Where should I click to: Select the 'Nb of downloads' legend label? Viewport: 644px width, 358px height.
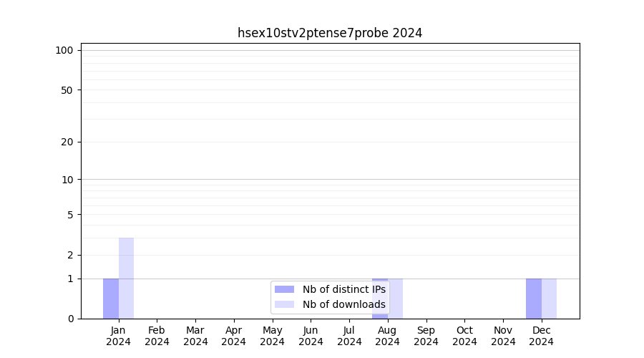click(x=343, y=304)
